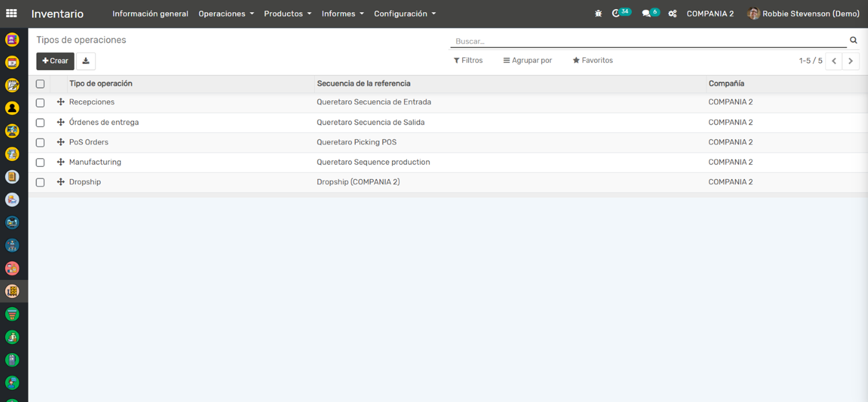Click drag handle icon for Dropship row
This screenshot has width=868, height=402.
(61, 182)
